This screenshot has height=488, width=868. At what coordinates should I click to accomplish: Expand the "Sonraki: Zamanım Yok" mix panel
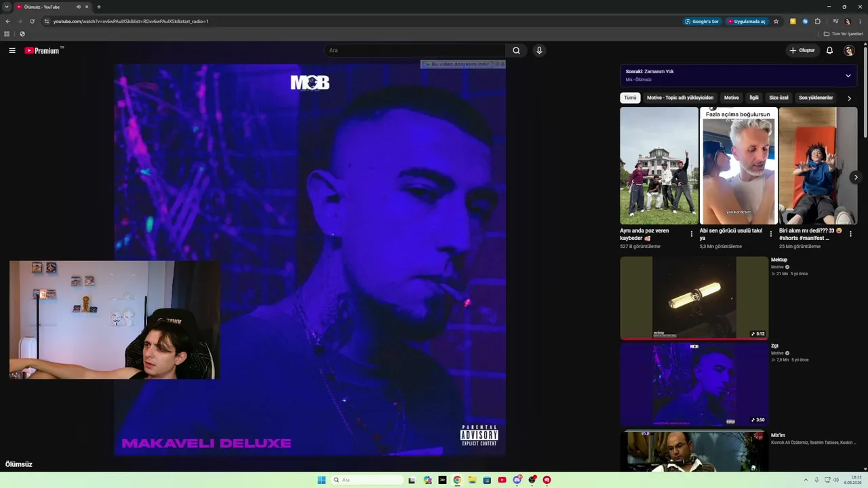(x=848, y=75)
